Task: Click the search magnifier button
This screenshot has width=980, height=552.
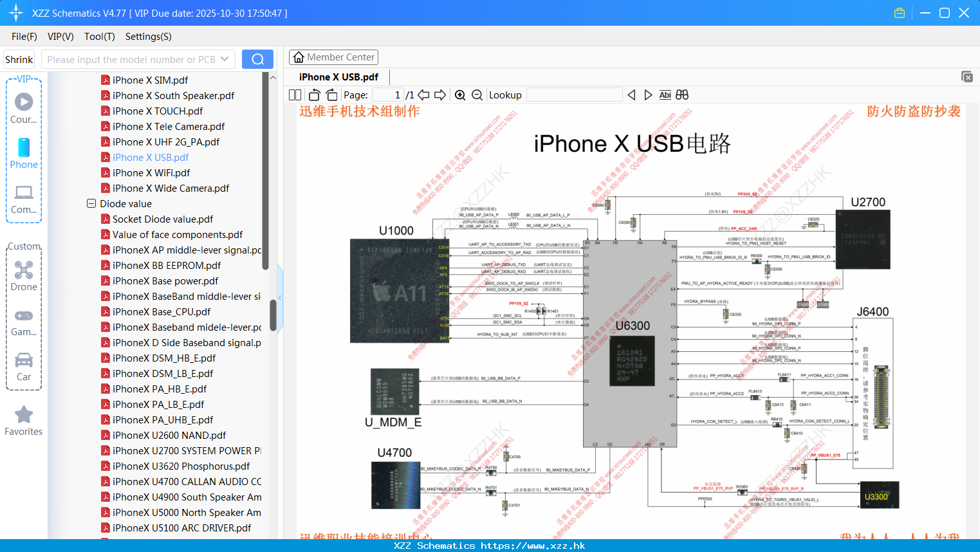Action: click(x=257, y=59)
